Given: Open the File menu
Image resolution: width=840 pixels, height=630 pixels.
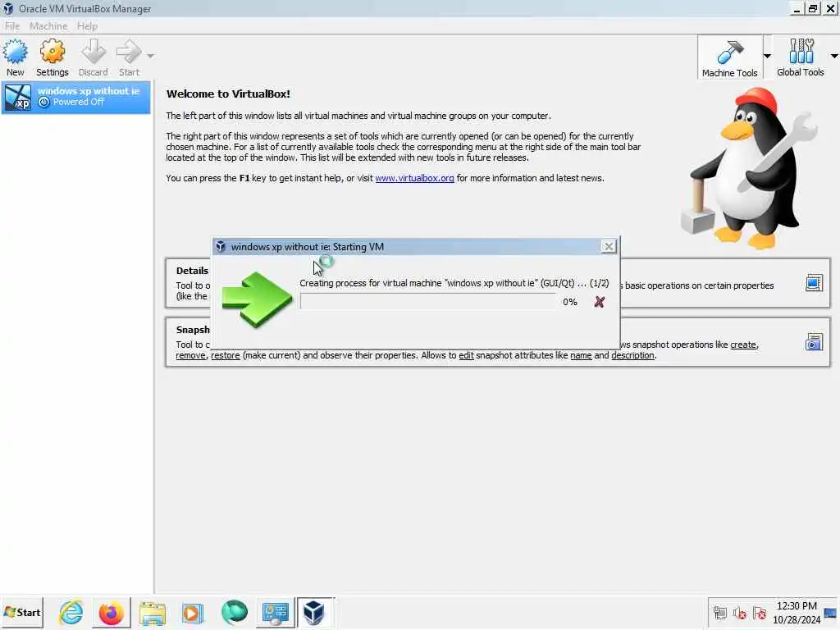Looking at the screenshot, I should pos(11,26).
